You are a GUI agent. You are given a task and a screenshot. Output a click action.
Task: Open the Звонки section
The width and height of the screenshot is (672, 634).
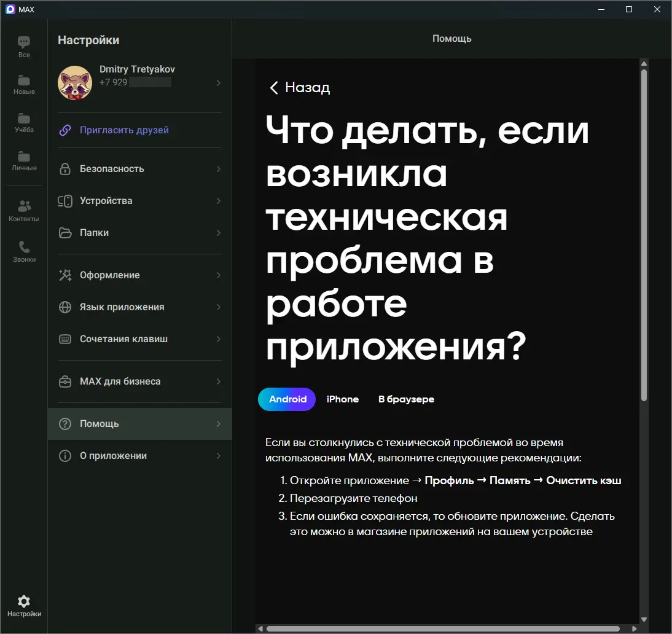24,252
